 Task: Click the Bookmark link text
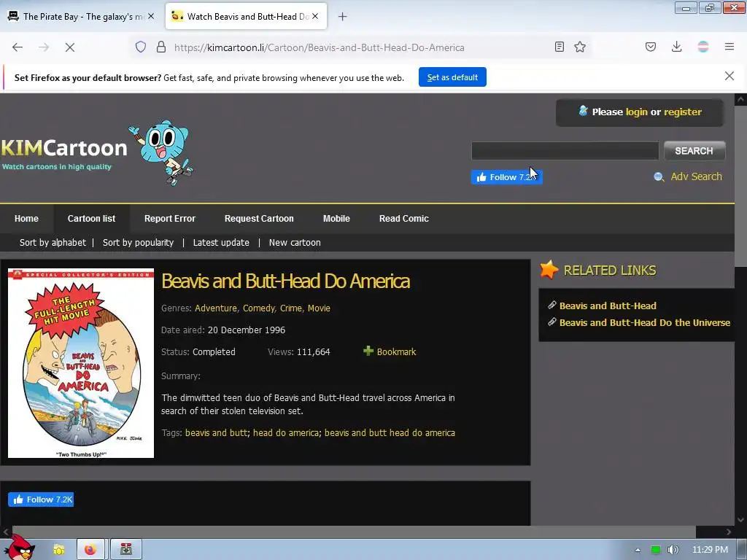396,352
